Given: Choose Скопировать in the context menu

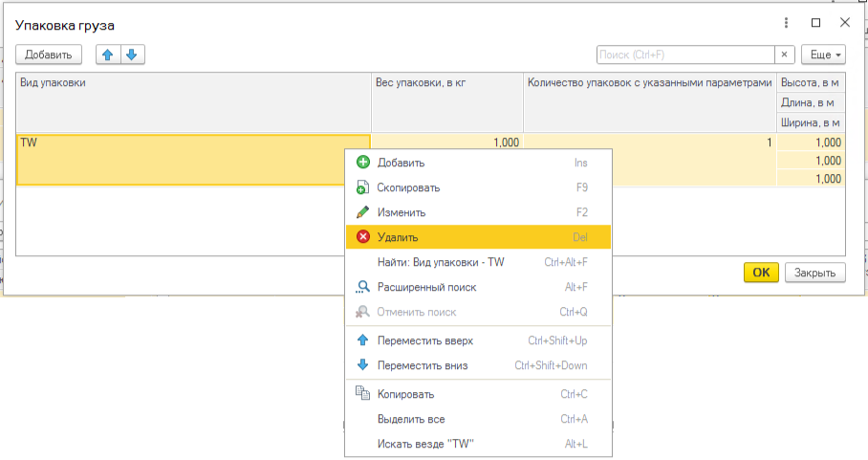Looking at the screenshot, I should tap(478, 187).
